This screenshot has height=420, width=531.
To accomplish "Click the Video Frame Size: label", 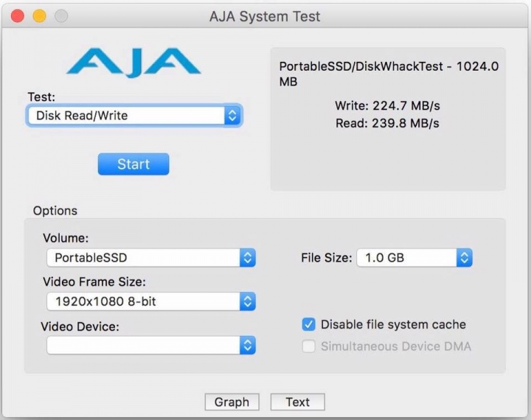I will (x=94, y=281).
